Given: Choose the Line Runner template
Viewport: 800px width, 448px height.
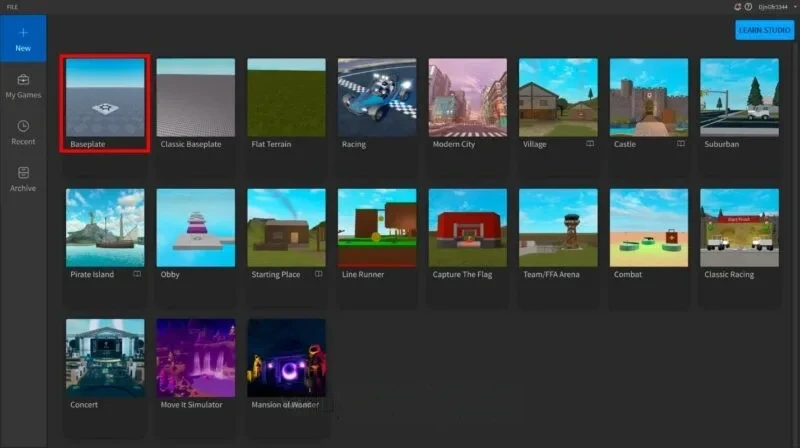Looking at the screenshot, I should [x=377, y=228].
